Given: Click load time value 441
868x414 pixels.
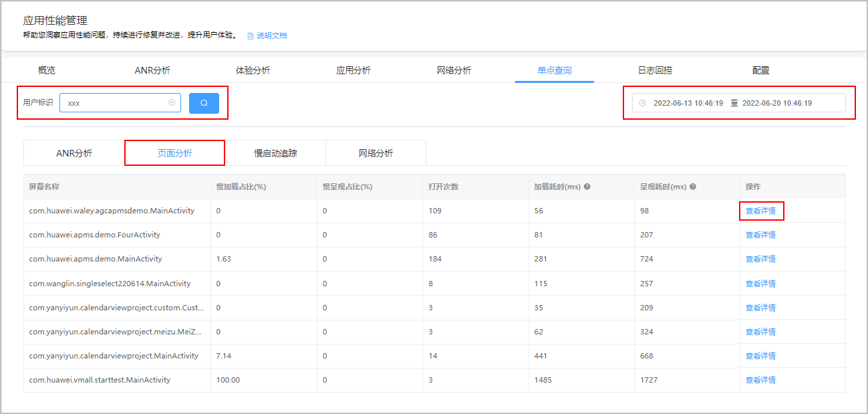Looking at the screenshot, I should pos(541,356).
